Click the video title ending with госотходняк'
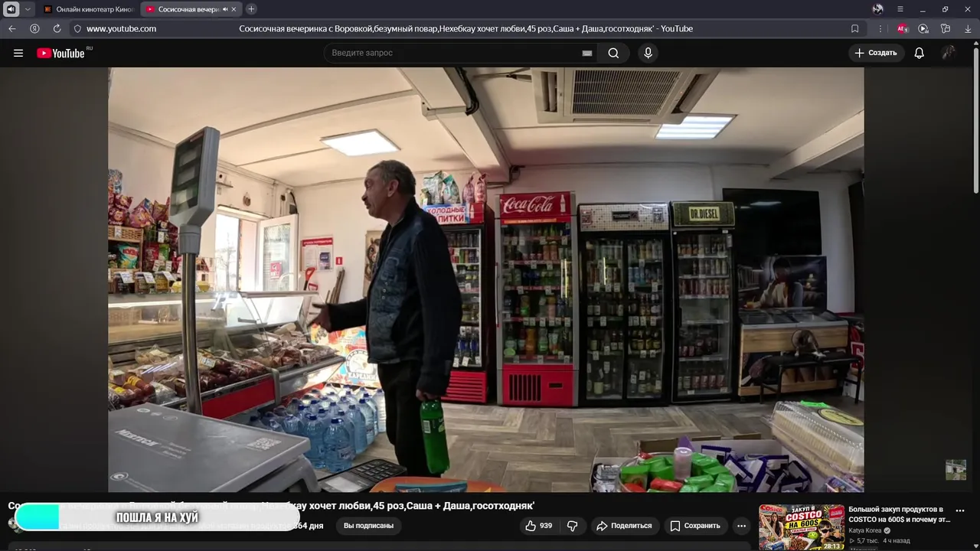Screen dimensions: 980x551 click(x=271, y=506)
